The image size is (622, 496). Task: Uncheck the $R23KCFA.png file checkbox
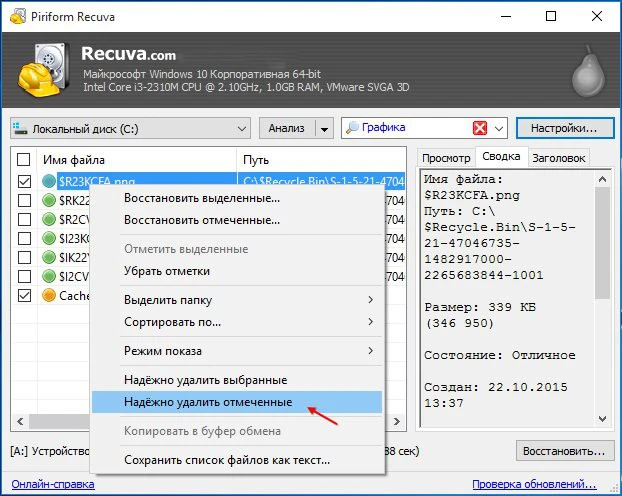tap(24, 182)
